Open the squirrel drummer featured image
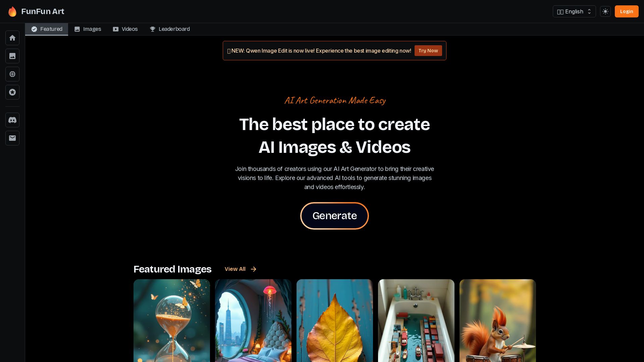Viewport: 644px width, 362px height. [x=498, y=320]
